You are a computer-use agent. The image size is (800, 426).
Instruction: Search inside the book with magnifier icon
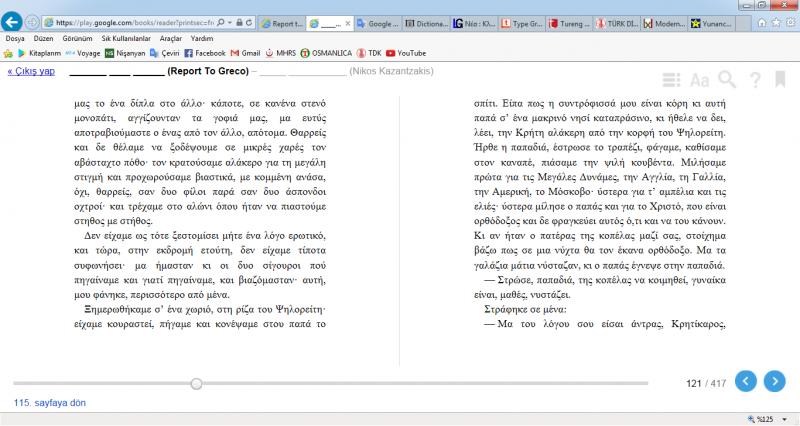(x=727, y=80)
